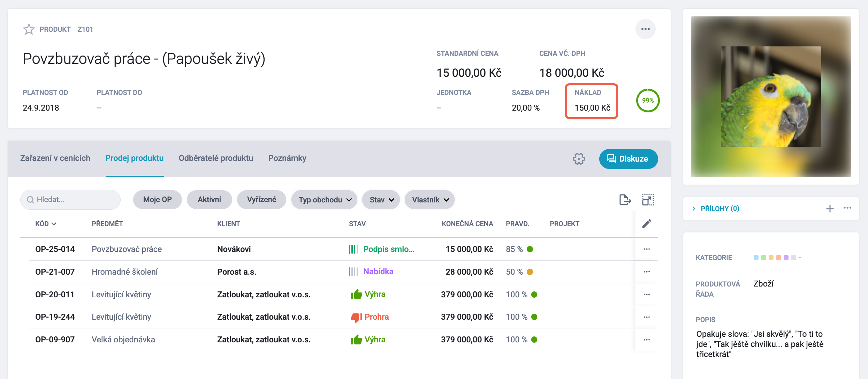Toggle the Vyřízené filter chip
Screen dimensions: 868x379
pos(261,200)
